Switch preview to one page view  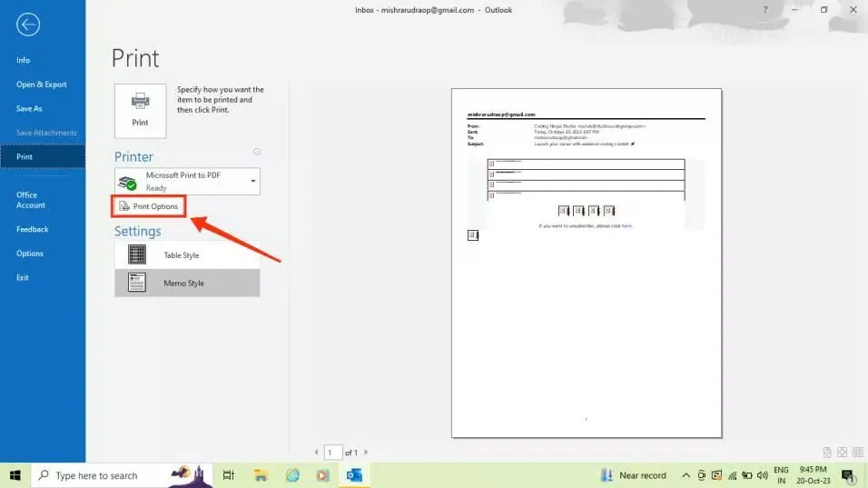842,453
